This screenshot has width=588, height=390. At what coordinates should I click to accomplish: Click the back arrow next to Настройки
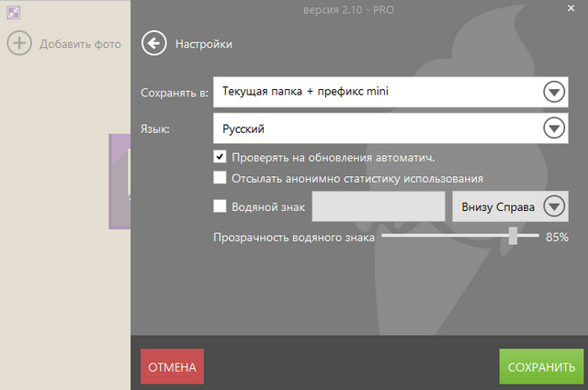point(154,43)
